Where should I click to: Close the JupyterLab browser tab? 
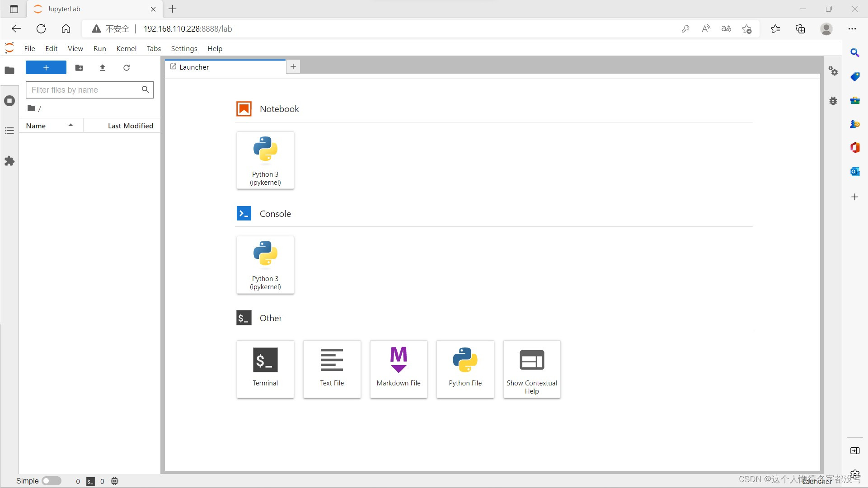[x=153, y=9]
